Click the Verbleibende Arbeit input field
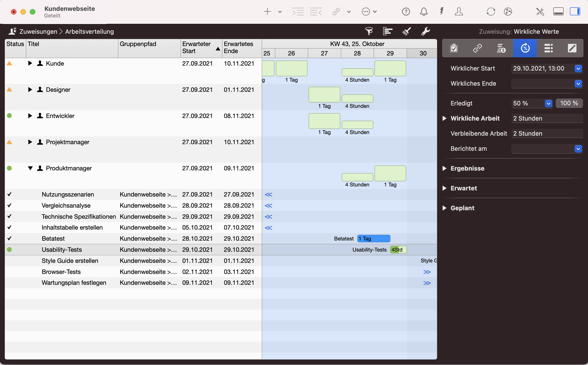The width and height of the screenshot is (588, 365). [547, 134]
